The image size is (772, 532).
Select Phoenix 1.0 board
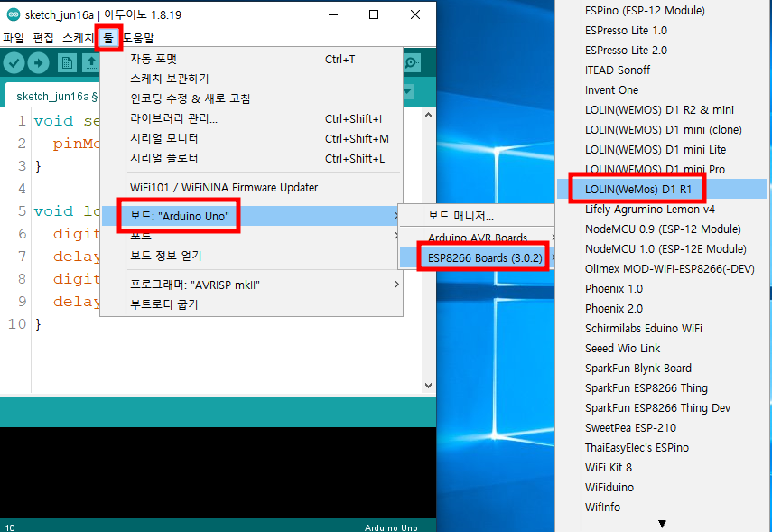pos(662,289)
